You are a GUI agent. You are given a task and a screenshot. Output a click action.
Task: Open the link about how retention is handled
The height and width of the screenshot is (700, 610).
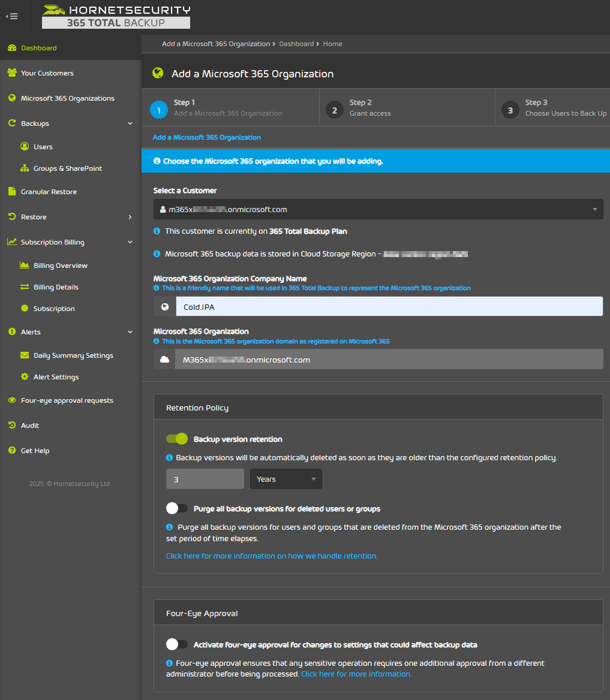coord(272,556)
